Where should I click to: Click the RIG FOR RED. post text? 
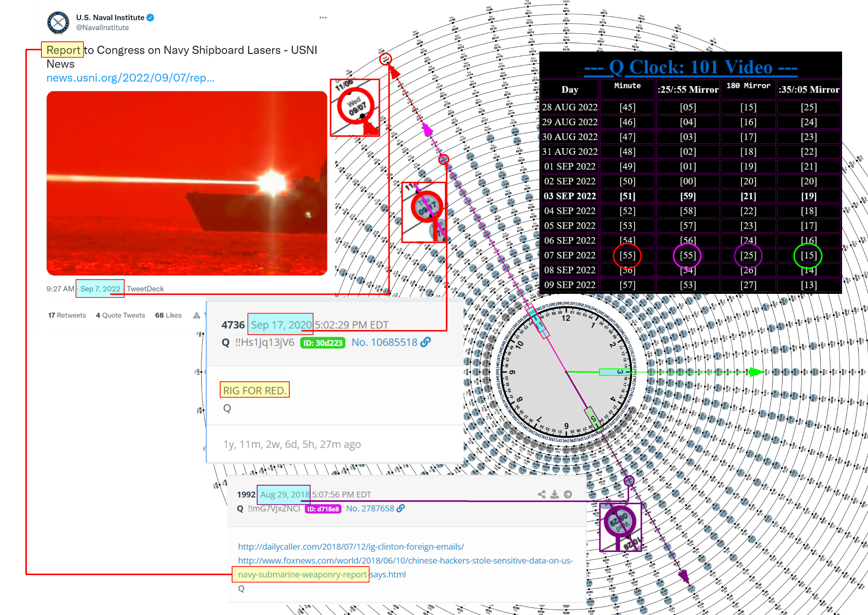coord(255,391)
